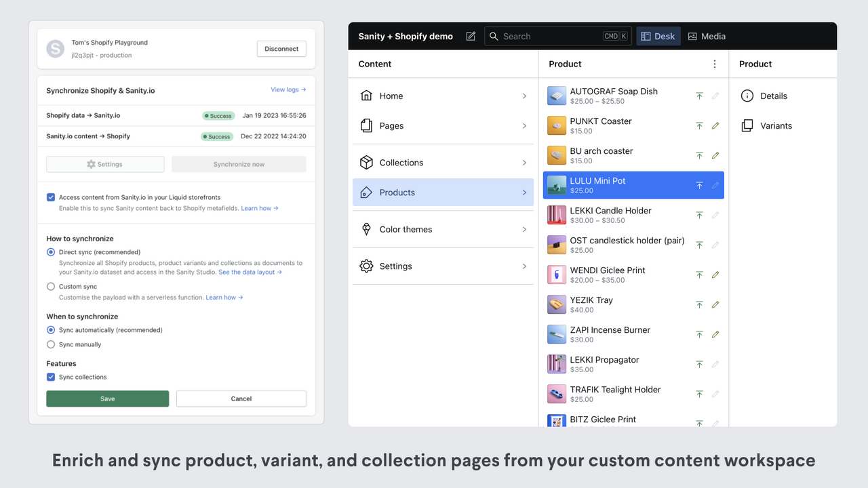
Task: Click the Products box icon in sidebar
Action: click(368, 192)
